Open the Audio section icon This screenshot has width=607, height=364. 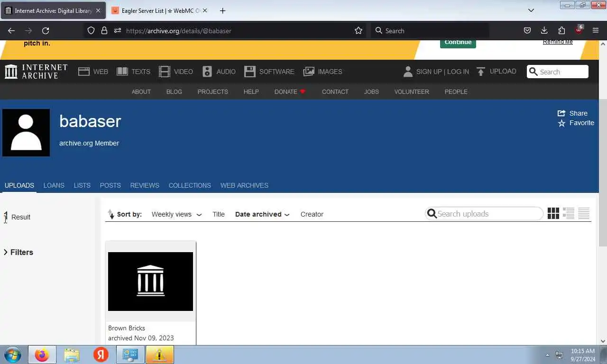tap(207, 72)
